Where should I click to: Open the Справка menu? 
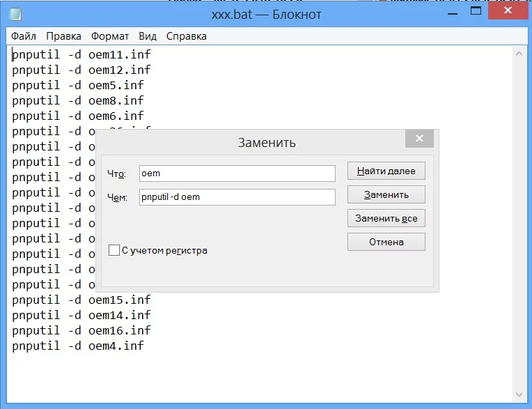[x=187, y=36]
